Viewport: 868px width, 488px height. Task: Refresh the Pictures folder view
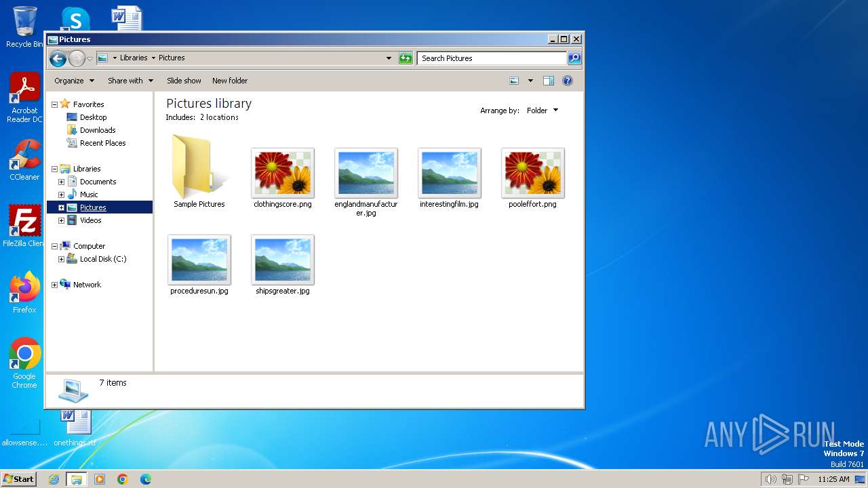click(x=406, y=58)
